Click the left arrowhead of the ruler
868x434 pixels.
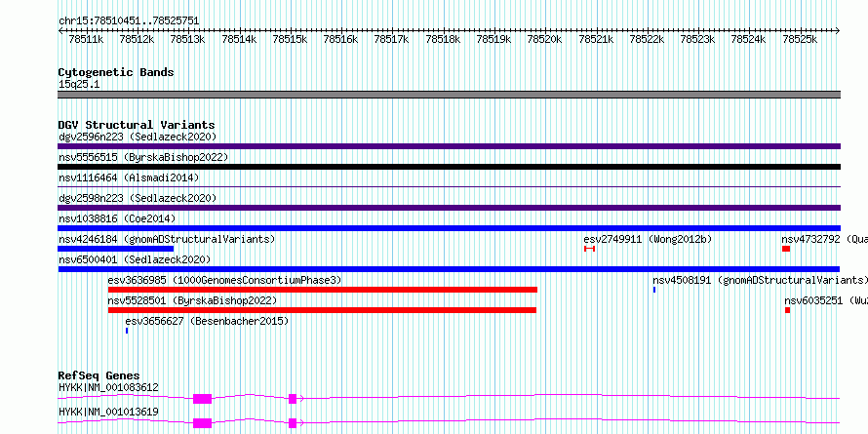tap(60, 31)
